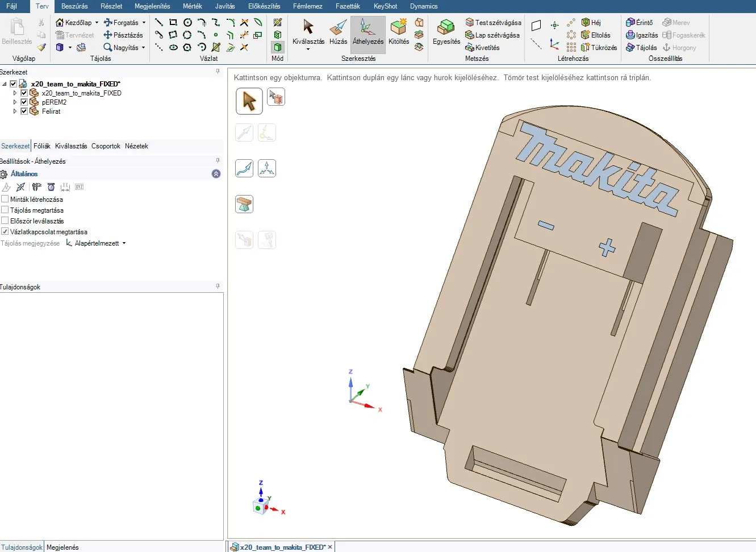Click the Héj shell tool

click(x=591, y=23)
